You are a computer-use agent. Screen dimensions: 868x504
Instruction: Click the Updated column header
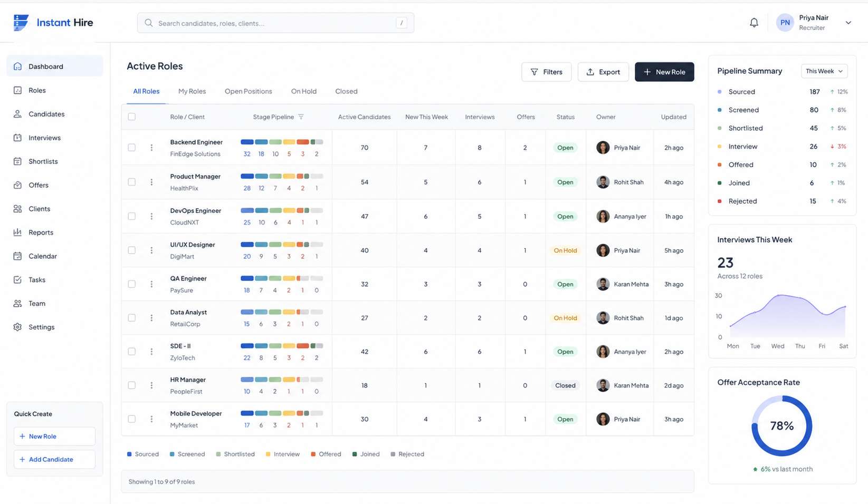(674, 117)
